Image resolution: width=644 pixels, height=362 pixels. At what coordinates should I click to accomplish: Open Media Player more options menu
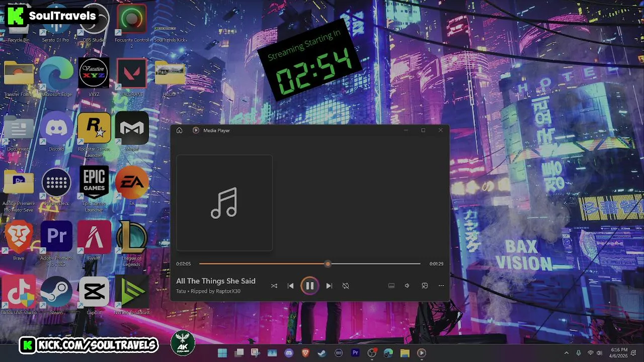click(441, 286)
